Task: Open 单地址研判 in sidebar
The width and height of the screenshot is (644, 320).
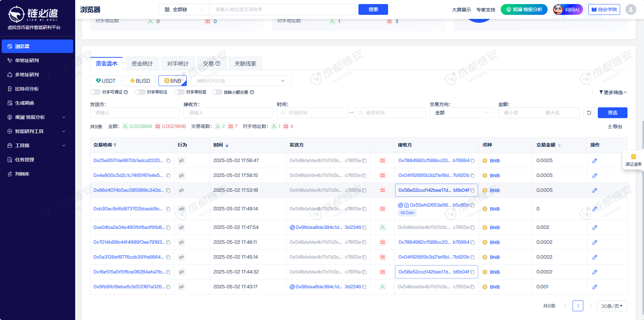Action: [37, 60]
